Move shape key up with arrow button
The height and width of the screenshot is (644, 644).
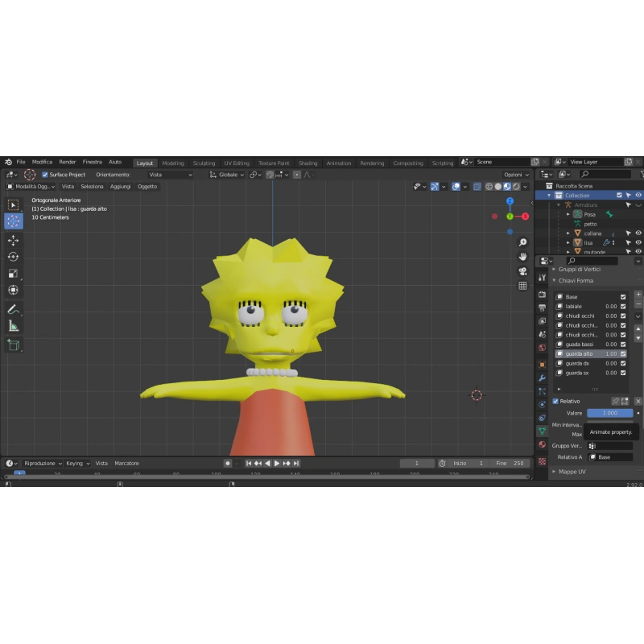pos(638,329)
